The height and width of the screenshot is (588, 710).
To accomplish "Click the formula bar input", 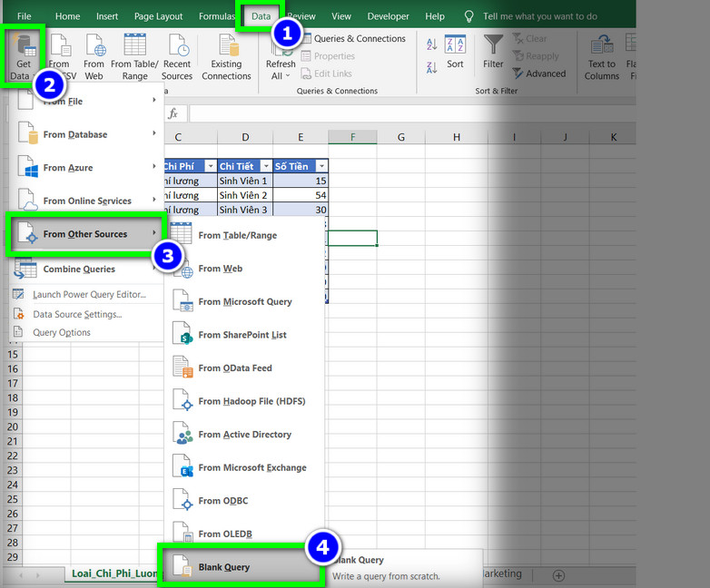I will click(x=412, y=113).
